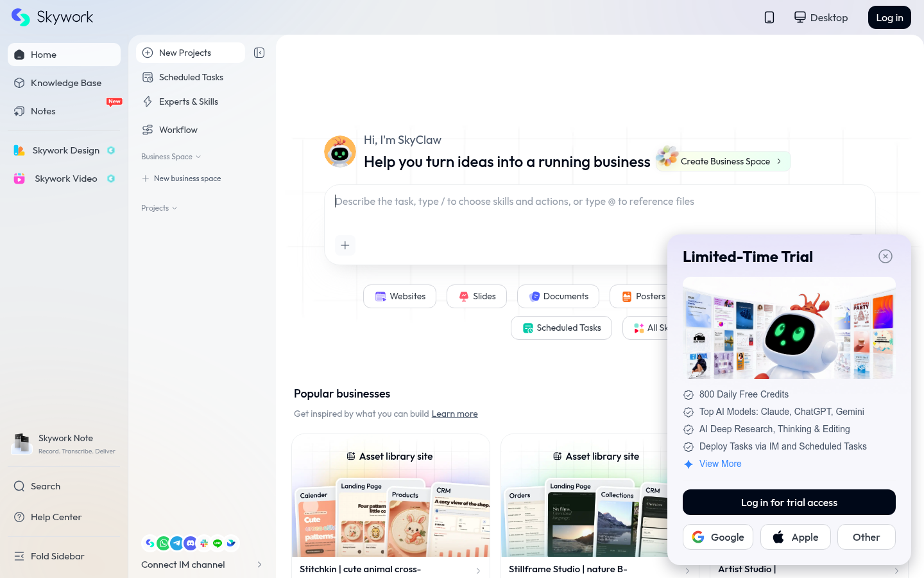Screen dimensions: 924x578
Task: Click 'AI Deep Research, Thinking & Editing' text
Action: click(774, 429)
